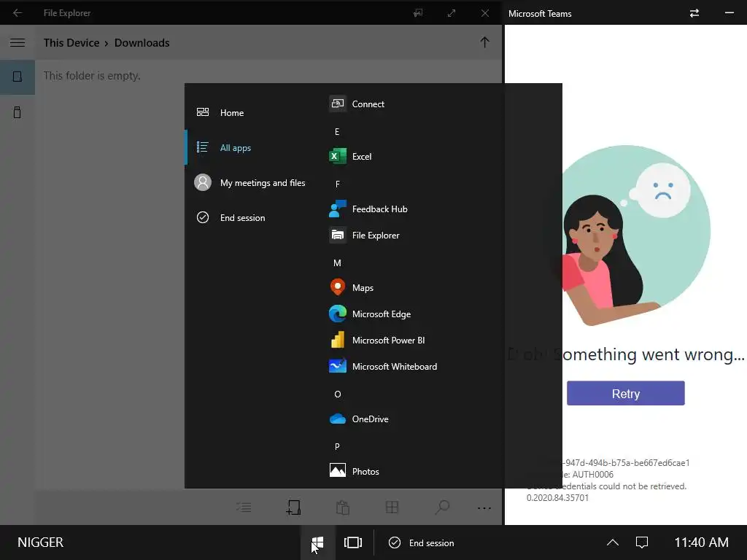
Task: Click the new folder icon in File Explorer
Action: (x=293, y=507)
